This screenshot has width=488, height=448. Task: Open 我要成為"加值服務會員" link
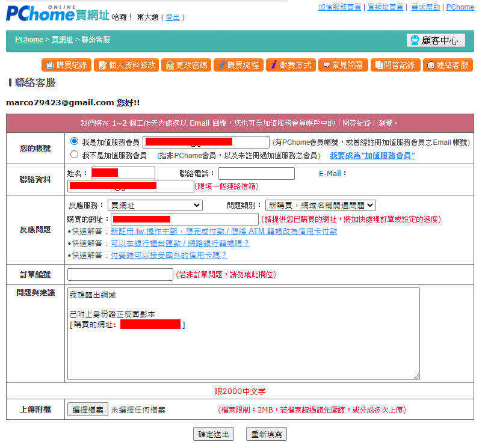[x=372, y=156]
